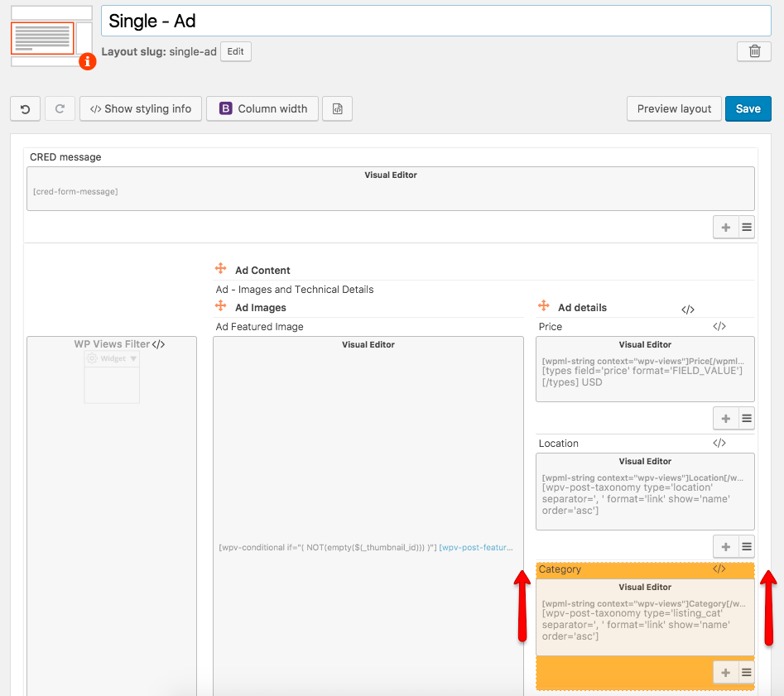The height and width of the screenshot is (696, 784).
Task: Click the code icon beside WP Views Filter
Action: tap(158, 344)
